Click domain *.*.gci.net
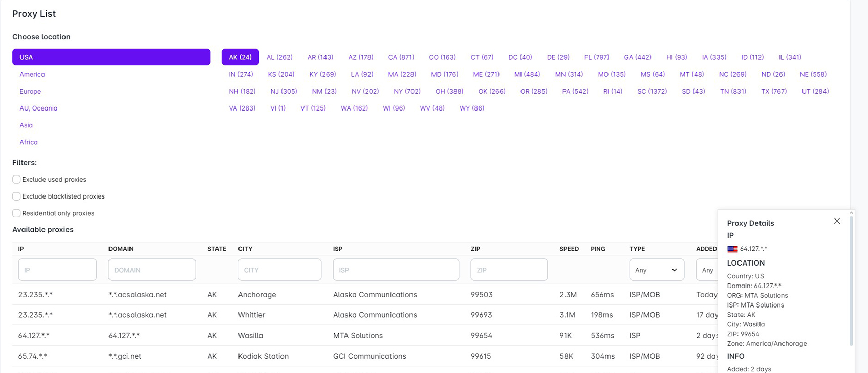 pos(125,356)
